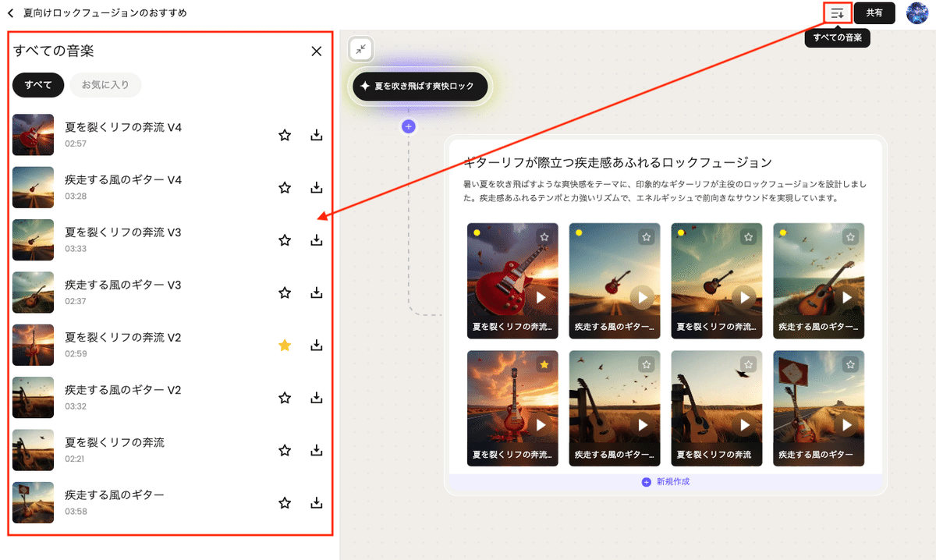The width and height of the screenshot is (936, 560).
Task: Open 夏を裂くリフの奔流 V3 thumbnail in list
Action: (34, 239)
